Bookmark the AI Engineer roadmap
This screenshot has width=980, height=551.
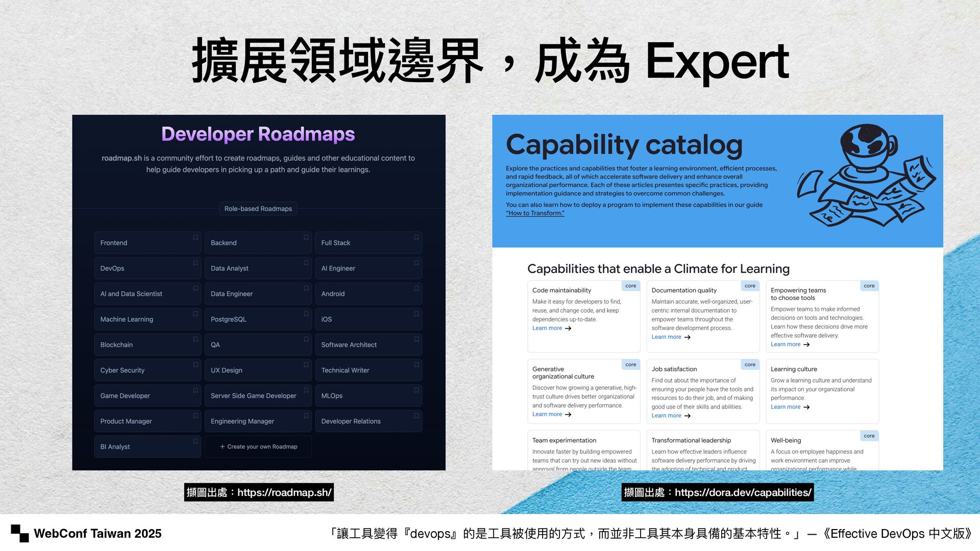coord(416,263)
